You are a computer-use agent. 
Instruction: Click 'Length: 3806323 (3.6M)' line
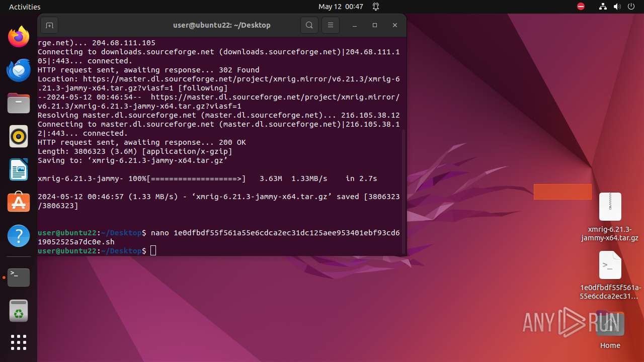(x=135, y=151)
